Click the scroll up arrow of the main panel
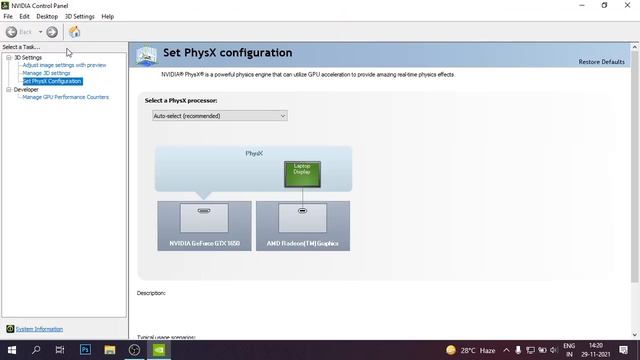 (x=635, y=47)
